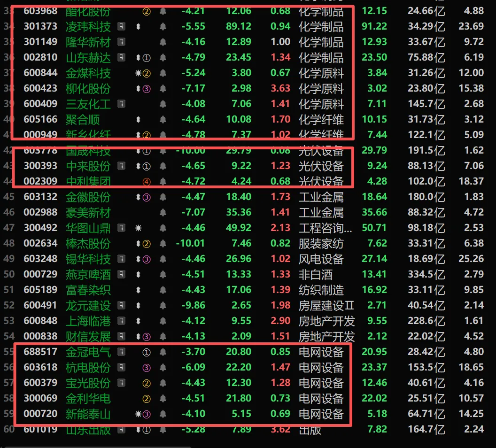Click the bell icon for 金煤科技
The width and height of the screenshot is (496, 448).
pyautogui.click(x=163, y=73)
